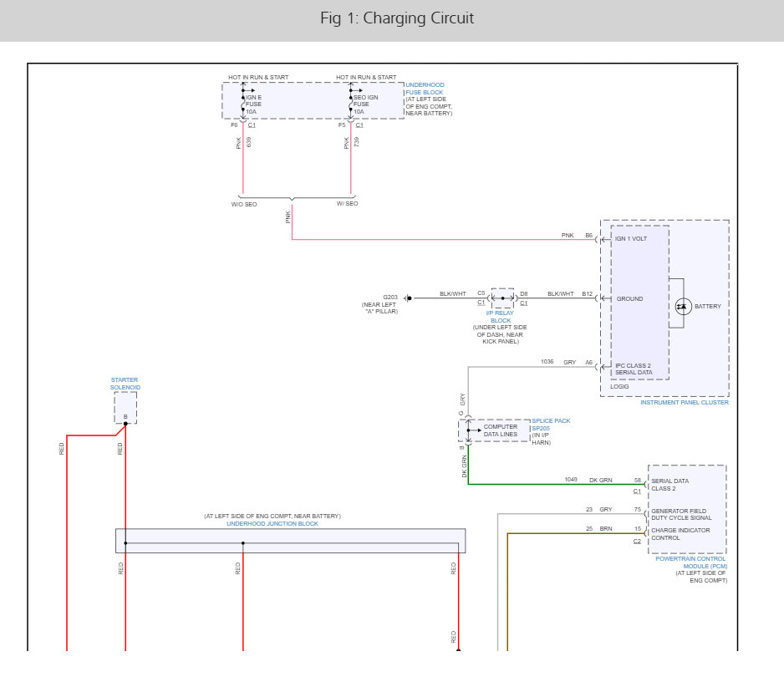Click the GROUND label in the cluster
Image resolution: width=784 pixels, height=682 pixels.
pos(629,298)
